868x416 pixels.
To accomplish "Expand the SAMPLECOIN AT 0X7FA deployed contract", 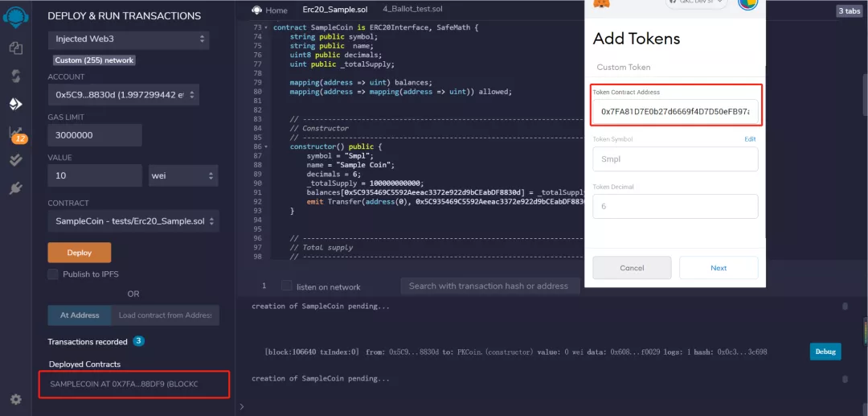I will 133,384.
